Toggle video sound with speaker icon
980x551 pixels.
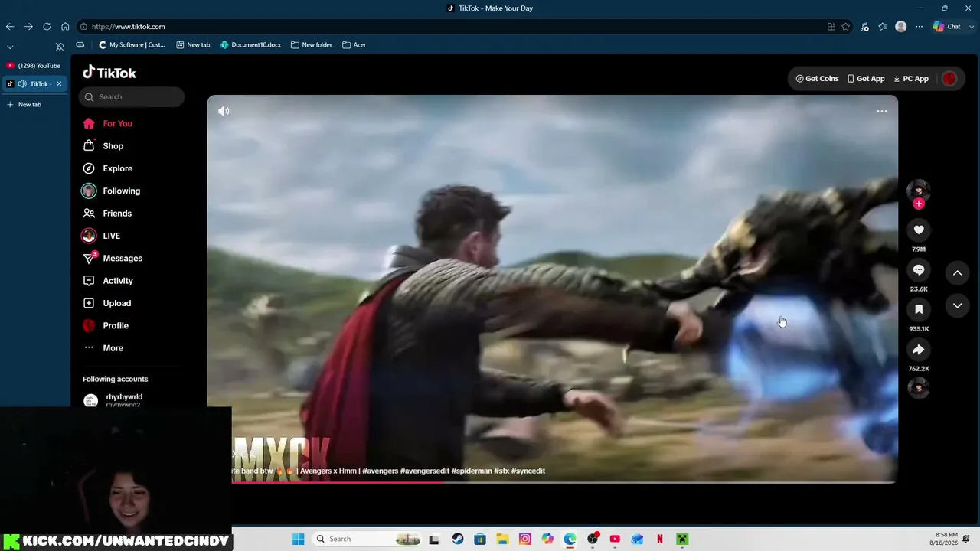pyautogui.click(x=224, y=111)
